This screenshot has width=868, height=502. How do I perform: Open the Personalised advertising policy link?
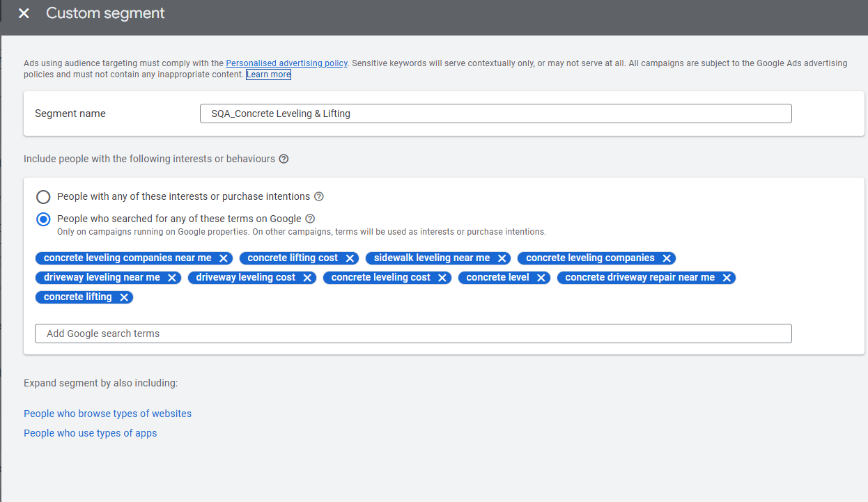[x=286, y=63]
